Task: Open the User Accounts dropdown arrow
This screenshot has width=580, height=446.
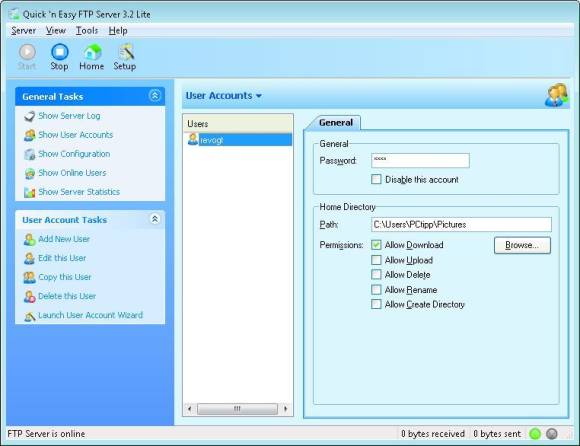Action: coord(259,96)
